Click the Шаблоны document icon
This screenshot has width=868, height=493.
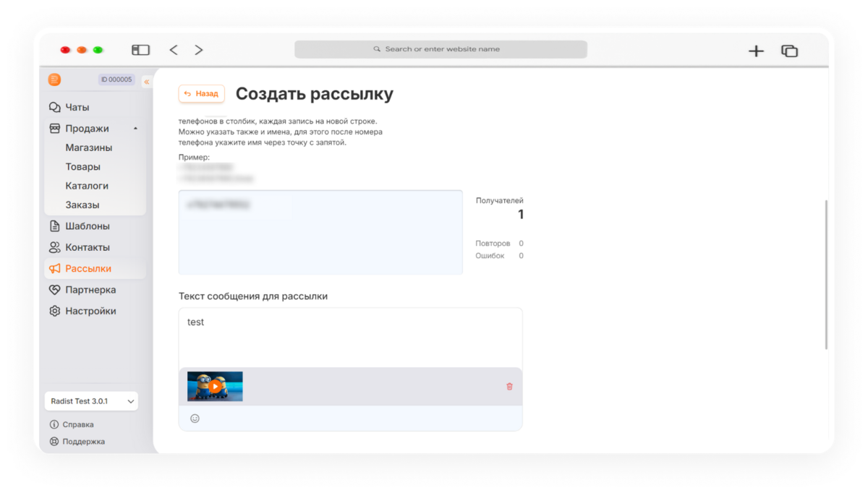tap(54, 226)
